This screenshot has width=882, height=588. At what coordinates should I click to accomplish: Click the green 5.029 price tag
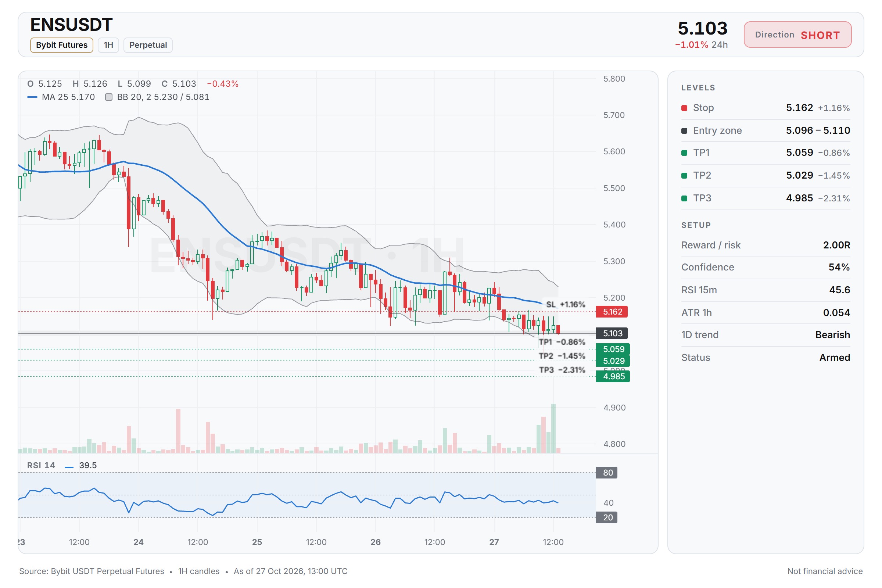pos(613,361)
